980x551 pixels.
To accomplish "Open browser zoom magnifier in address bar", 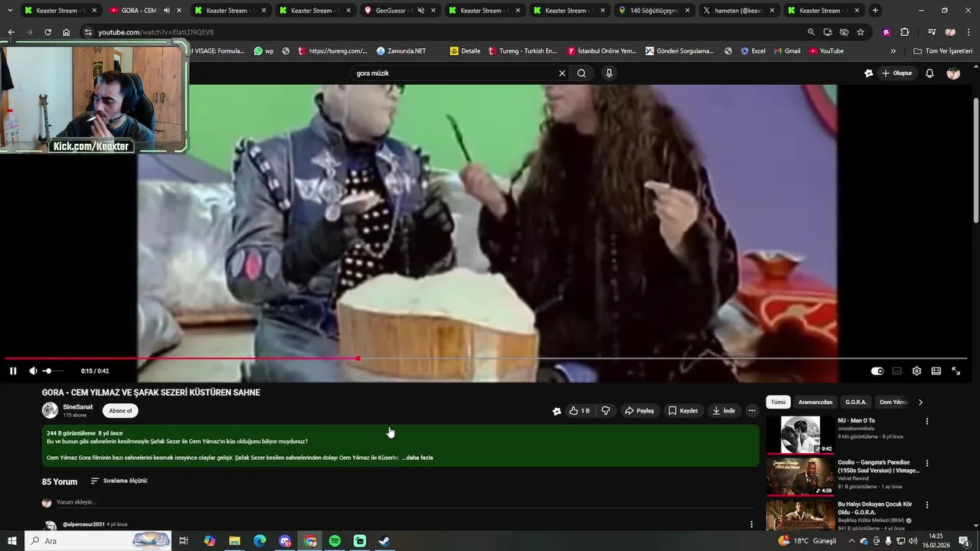I will (x=811, y=32).
